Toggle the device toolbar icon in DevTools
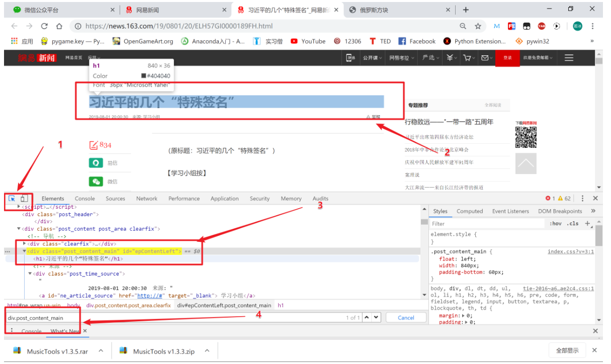 [24, 199]
